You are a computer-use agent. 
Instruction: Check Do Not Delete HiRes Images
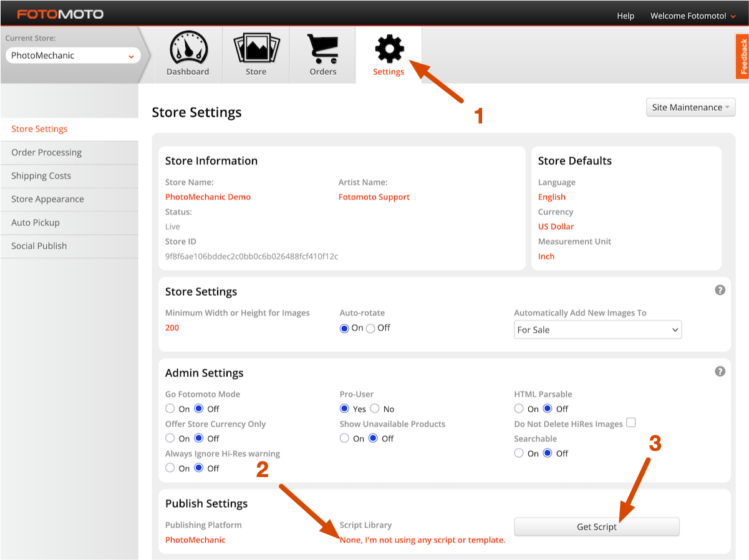point(631,423)
